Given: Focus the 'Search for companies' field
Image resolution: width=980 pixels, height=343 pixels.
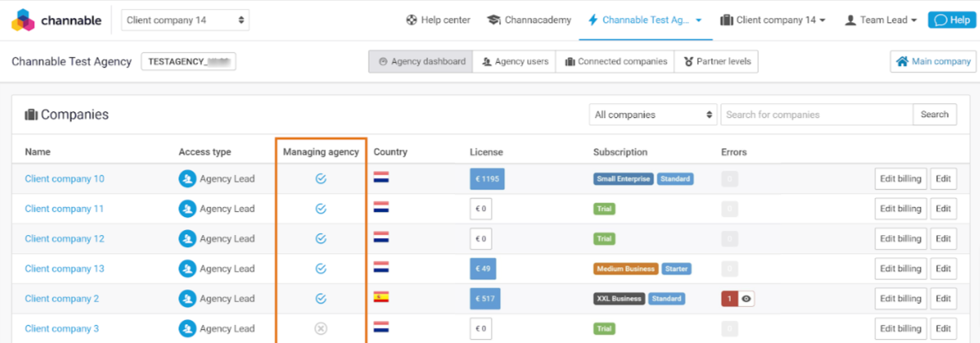Looking at the screenshot, I should click(x=817, y=115).
